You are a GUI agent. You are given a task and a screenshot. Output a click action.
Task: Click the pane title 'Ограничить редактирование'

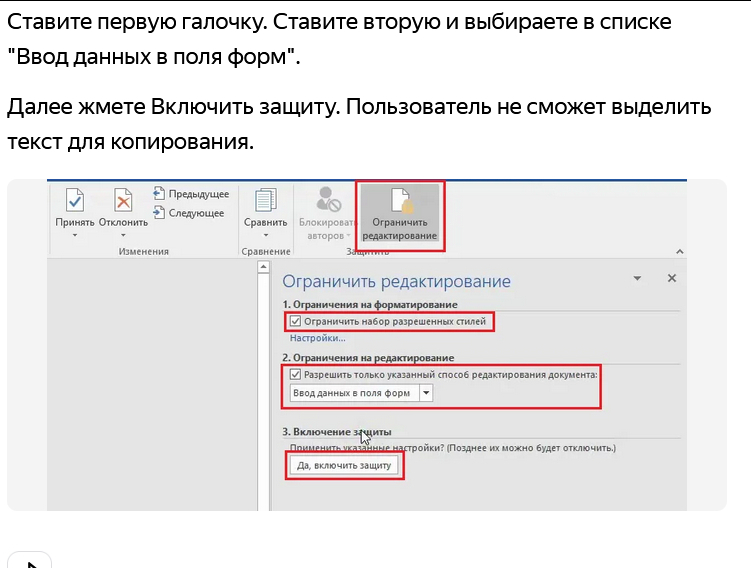click(396, 281)
